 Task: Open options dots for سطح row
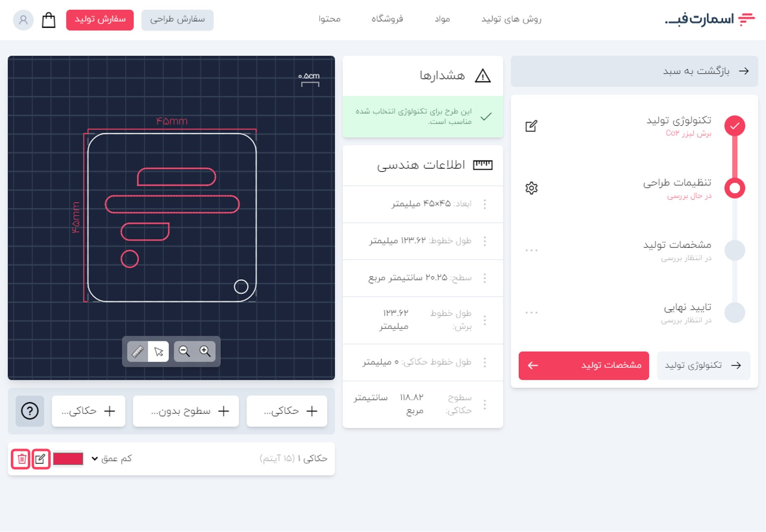[x=485, y=278]
